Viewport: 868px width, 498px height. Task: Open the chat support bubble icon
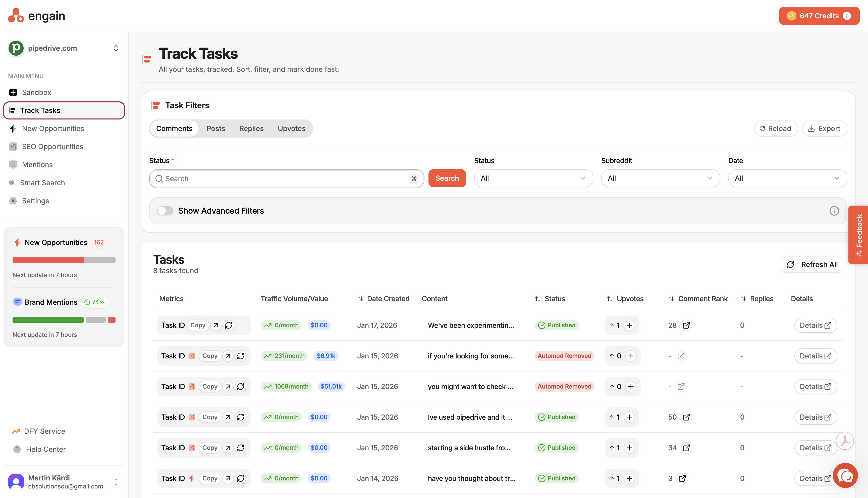[845, 475]
